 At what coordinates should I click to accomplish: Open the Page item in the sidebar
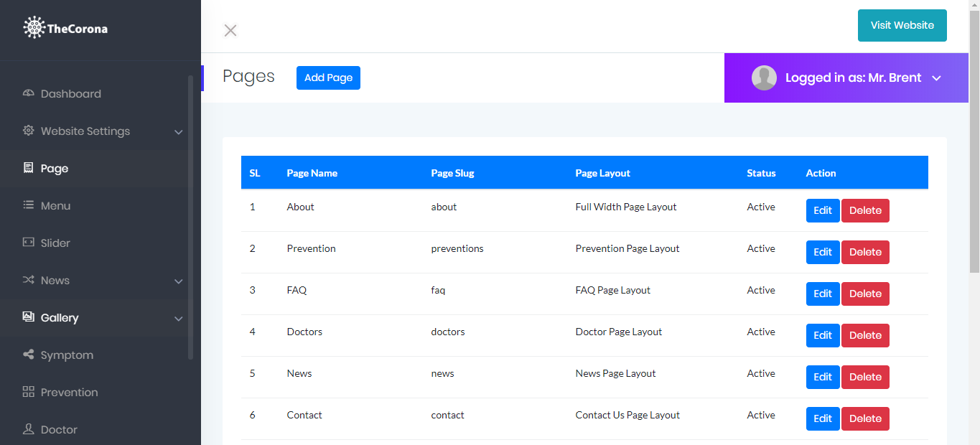click(55, 169)
